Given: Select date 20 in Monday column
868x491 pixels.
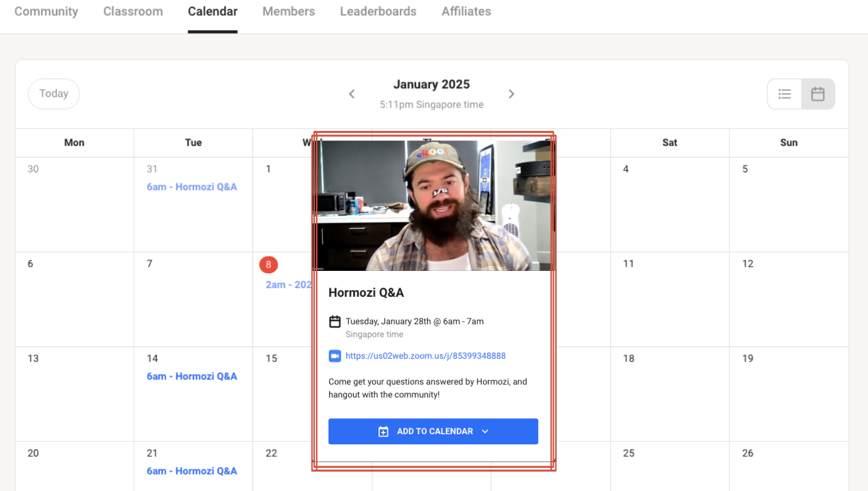Looking at the screenshot, I should click(33, 453).
